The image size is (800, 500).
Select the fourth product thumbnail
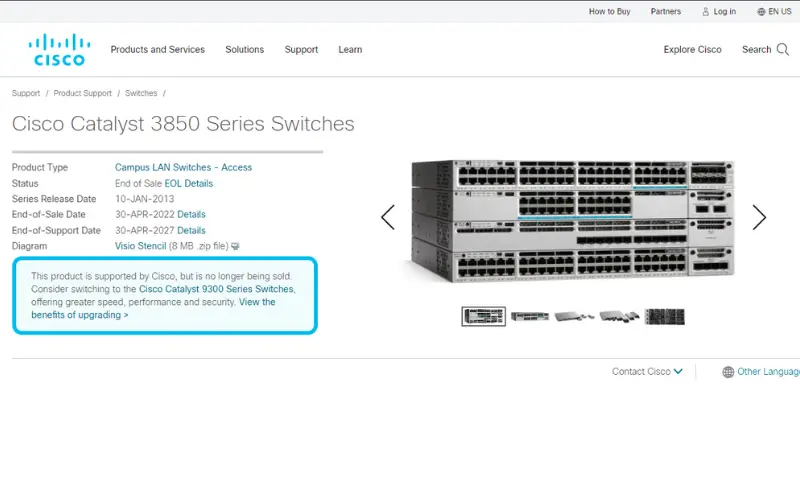[x=619, y=316]
